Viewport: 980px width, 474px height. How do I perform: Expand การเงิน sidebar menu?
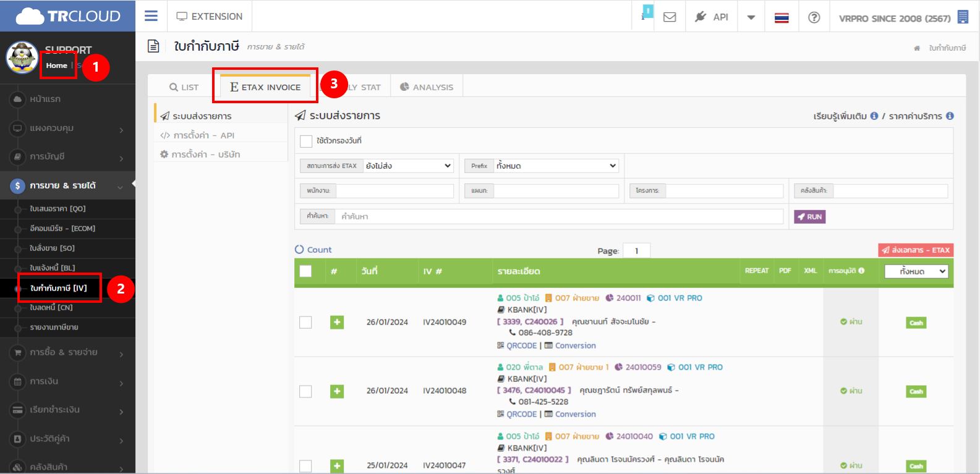click(67, 381)
